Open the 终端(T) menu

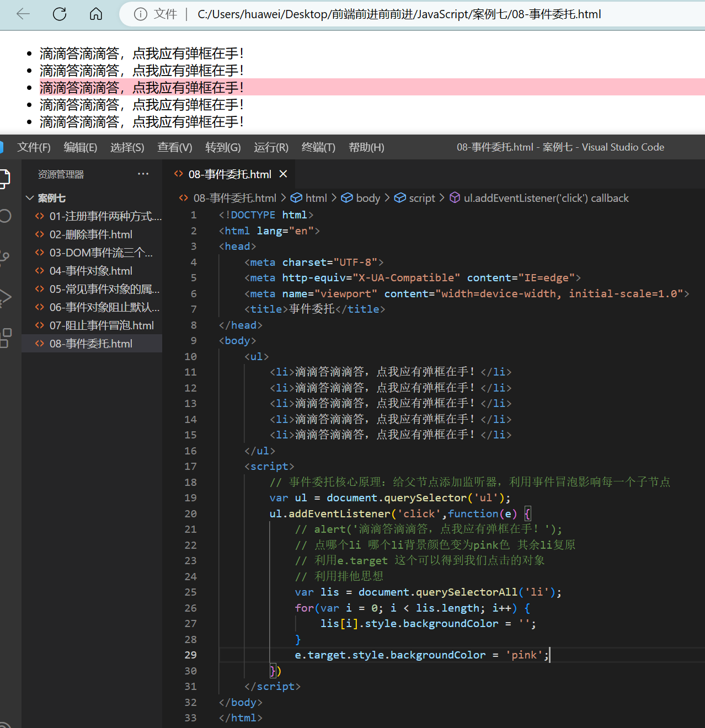pos(318,147)
